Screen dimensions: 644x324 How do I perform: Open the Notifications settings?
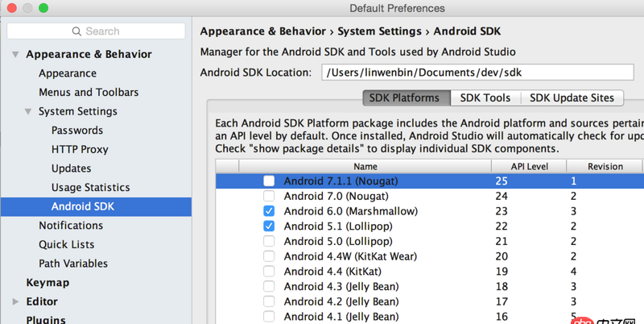point(71,226)
